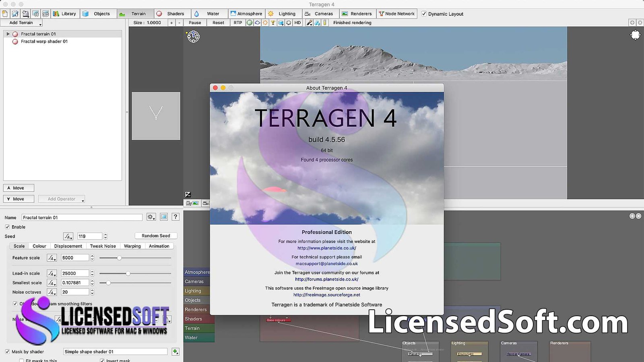Toggle the atmosphere sphere icon in preview toolbar
Image resolution: width=644 pixels, height=362 pixels.
coord(250,23)
